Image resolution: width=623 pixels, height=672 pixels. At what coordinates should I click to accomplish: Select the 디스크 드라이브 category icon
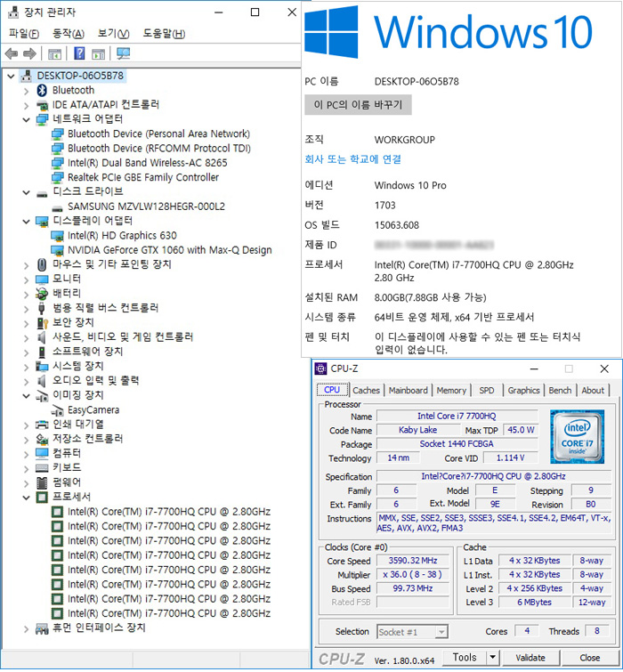tap(42, 193)
